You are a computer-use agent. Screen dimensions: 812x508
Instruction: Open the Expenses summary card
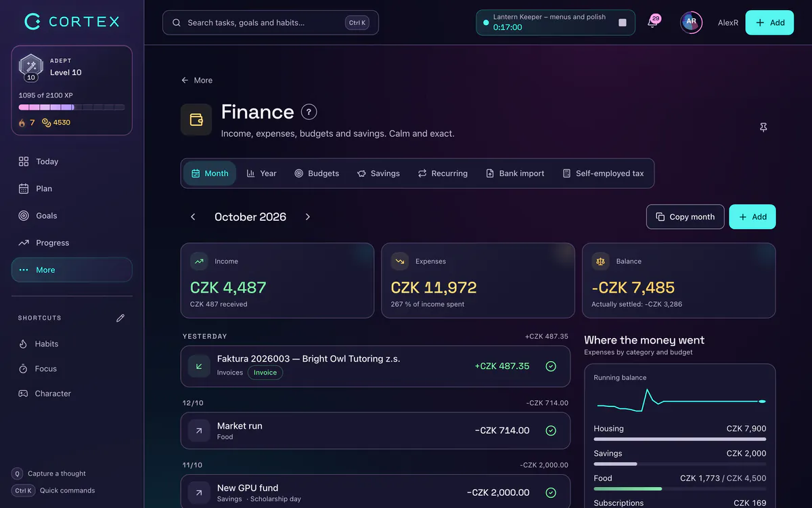click(478, 280)
